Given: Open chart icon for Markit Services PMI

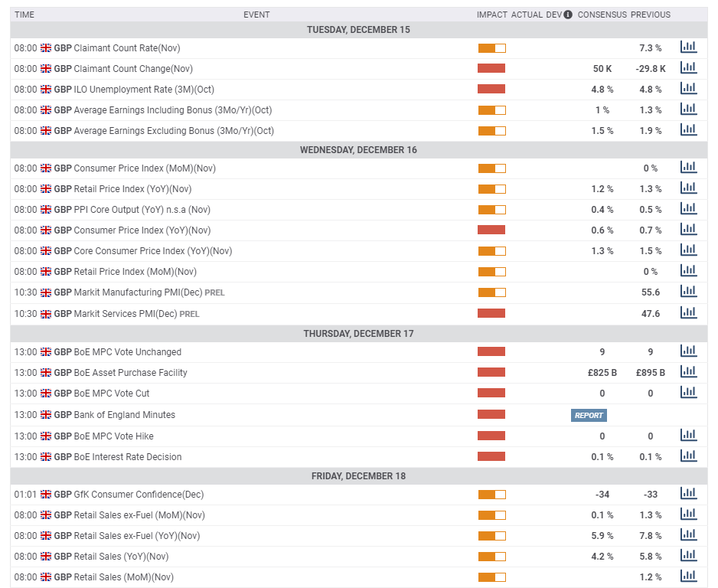Looking at the screenshot, I should point(688,313).
